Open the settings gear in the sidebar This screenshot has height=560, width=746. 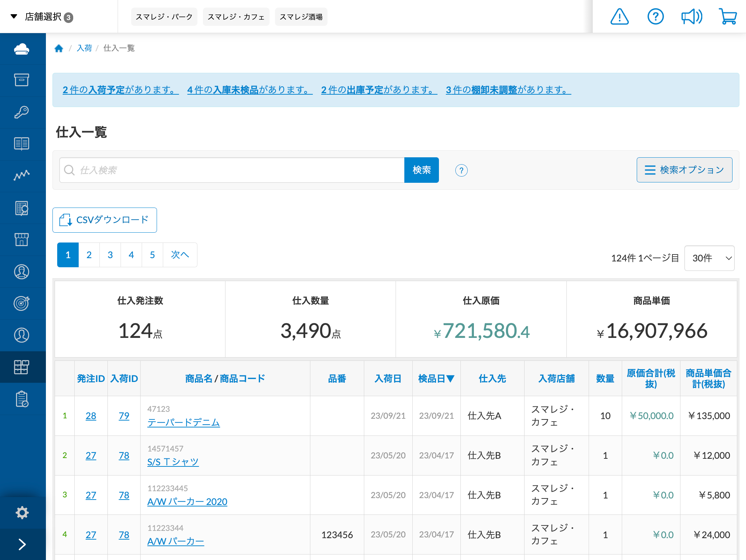click(22, 512)
